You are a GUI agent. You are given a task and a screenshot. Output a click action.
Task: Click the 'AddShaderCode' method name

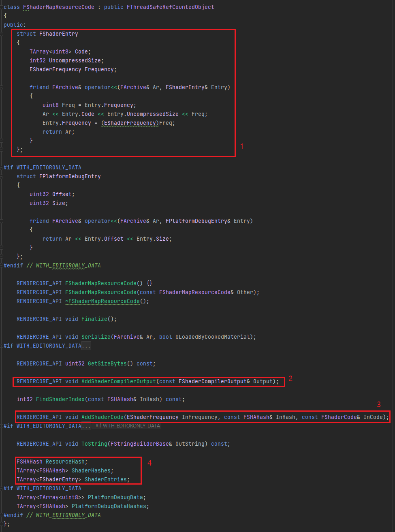coord(102,417)
